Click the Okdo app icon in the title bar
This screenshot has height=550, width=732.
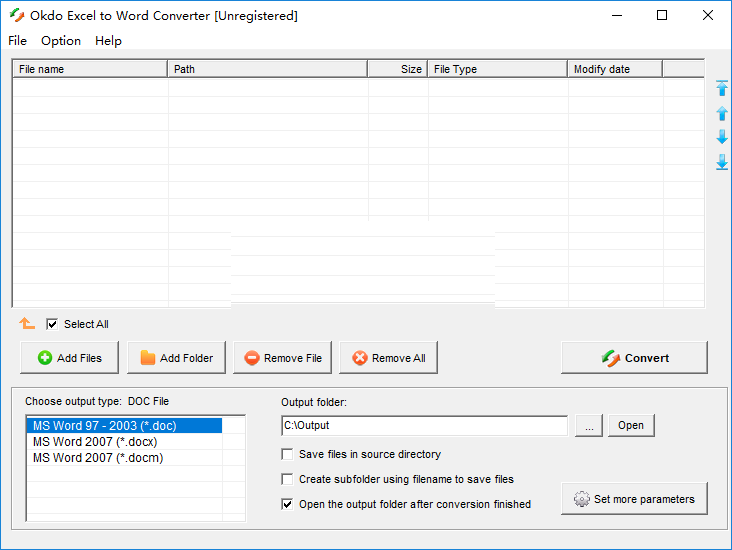coord(17,15)
